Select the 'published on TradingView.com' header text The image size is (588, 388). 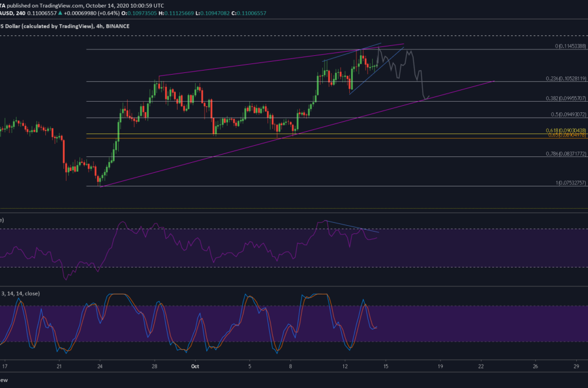point(45,6)
